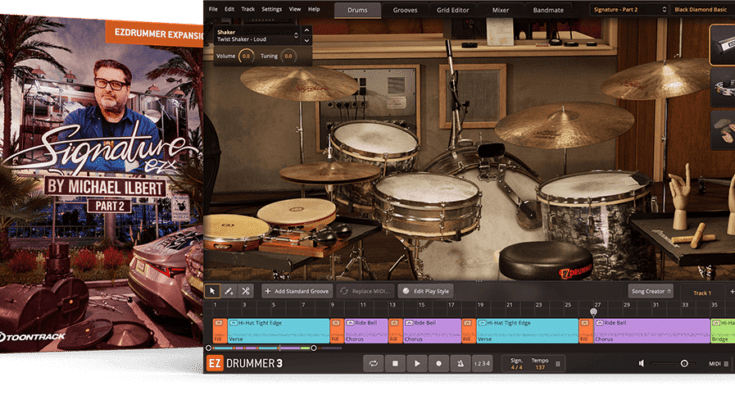735x400 pixels.
Task: Select the pencil draw tool
Action: point(229,291)
